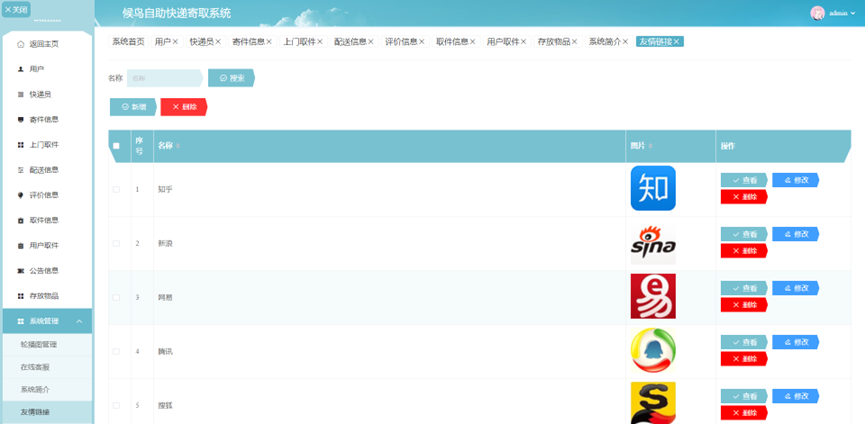Image resolution: width=865 pixels, height=424 pixels.
Task: Click the icon beside 用户取件 in sidebar
Action: tap(20, 246)
